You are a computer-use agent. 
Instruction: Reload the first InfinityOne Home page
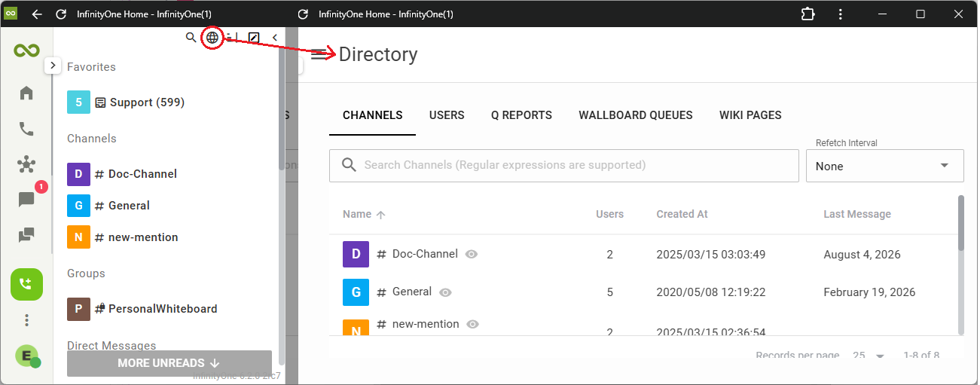click(61, 14)
